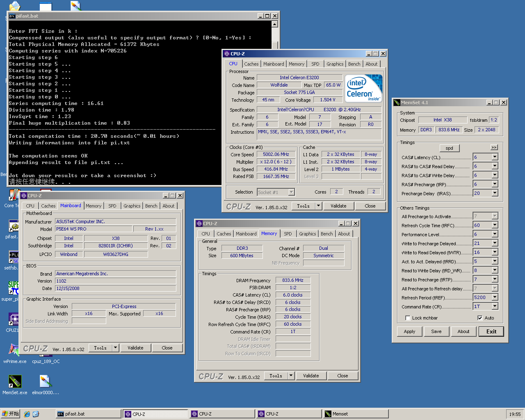Open Graphics tab in the CPU-Z Mainboard window
This screenshot has height=420, width=525.
[132, 206]
